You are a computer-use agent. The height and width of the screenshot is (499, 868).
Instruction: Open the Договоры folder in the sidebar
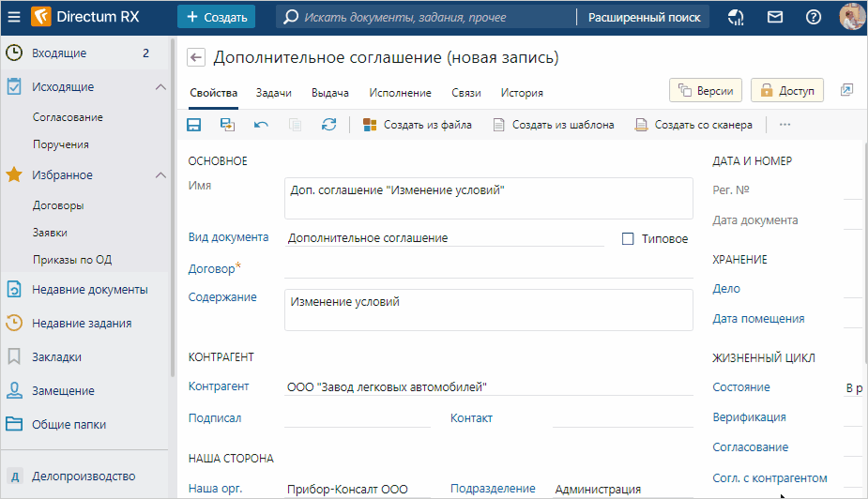click(58, 205)
